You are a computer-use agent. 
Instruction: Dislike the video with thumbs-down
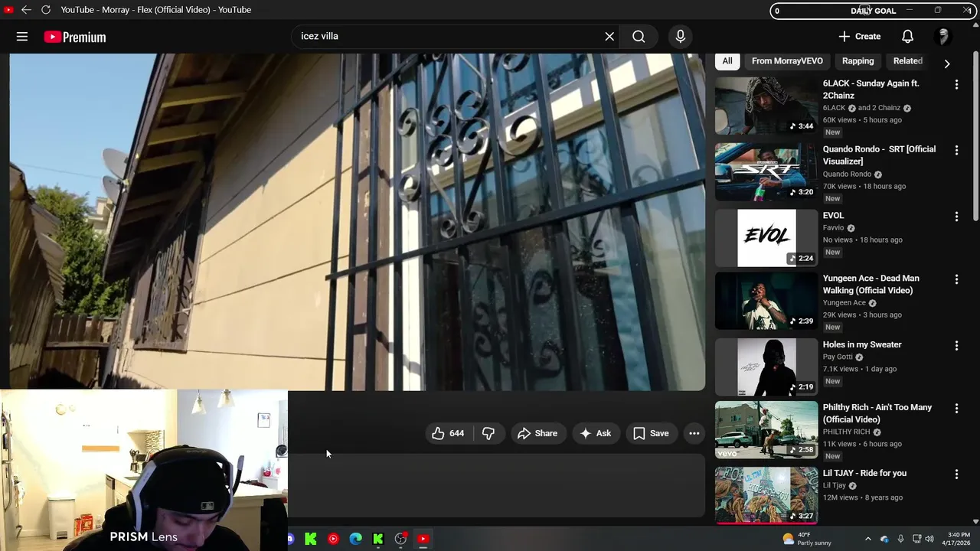tap(488, 433)
